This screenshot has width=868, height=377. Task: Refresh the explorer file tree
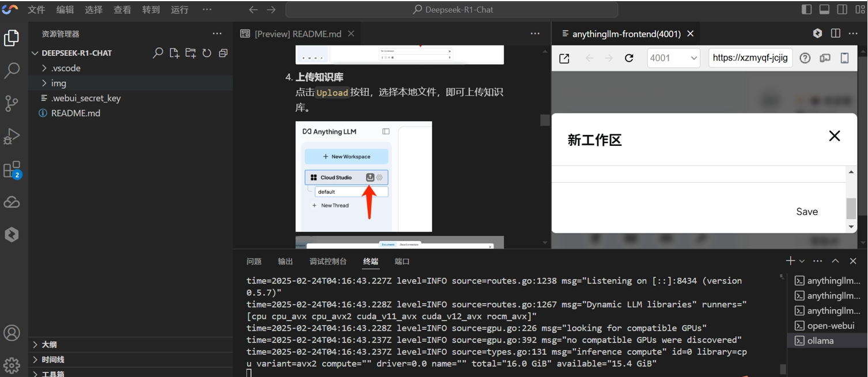(206, 53)
